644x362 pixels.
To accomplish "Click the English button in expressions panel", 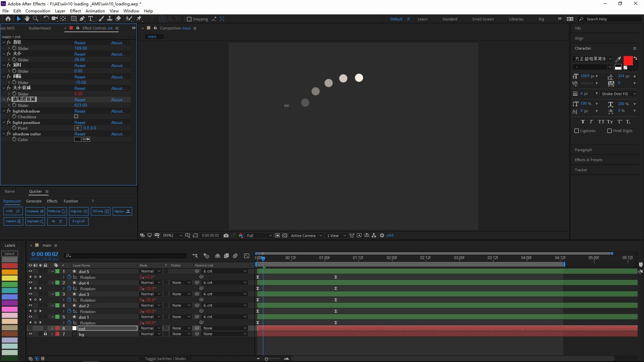I will [x=79, y=221].
